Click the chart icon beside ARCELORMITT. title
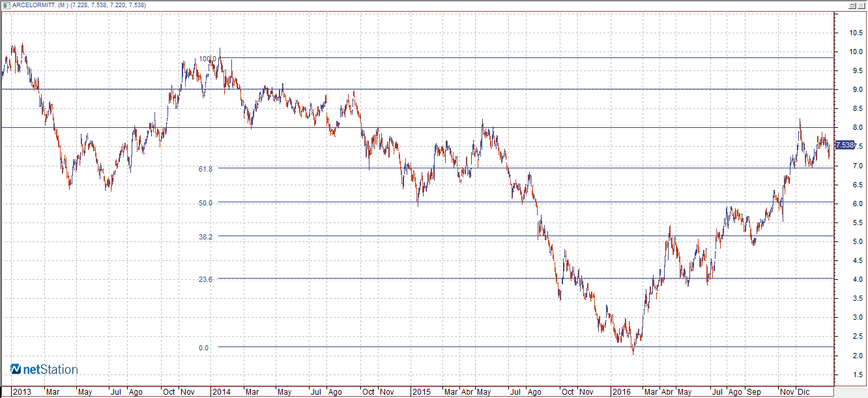Screen dimensions: 868x398 coord(6,5)
